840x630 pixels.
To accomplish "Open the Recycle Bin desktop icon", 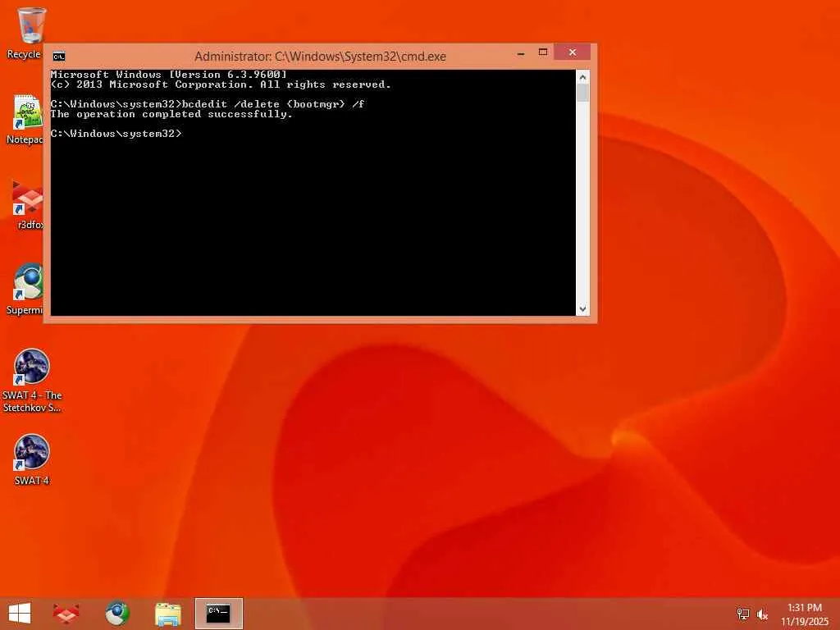I will (x=31, y=32).
